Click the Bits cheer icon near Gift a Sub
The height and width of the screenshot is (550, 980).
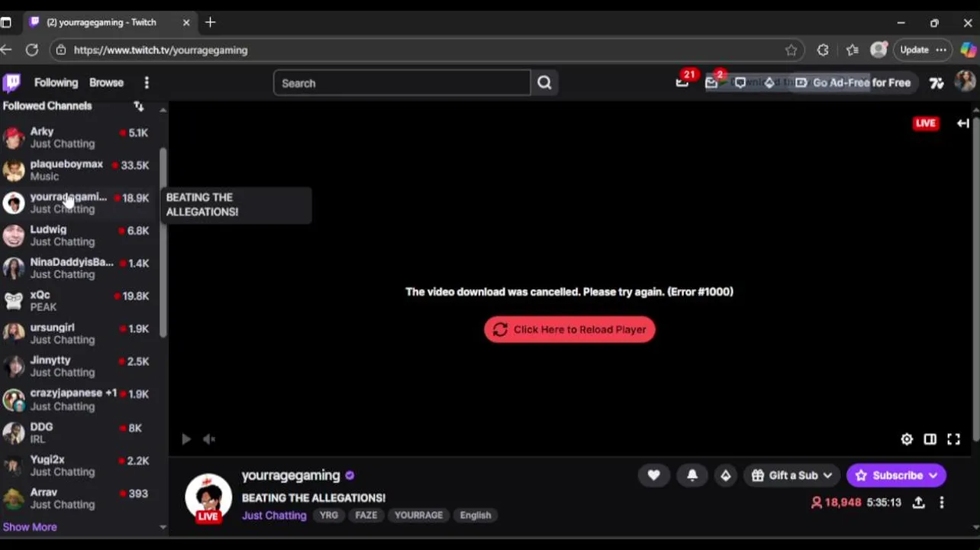coord(726,475)
